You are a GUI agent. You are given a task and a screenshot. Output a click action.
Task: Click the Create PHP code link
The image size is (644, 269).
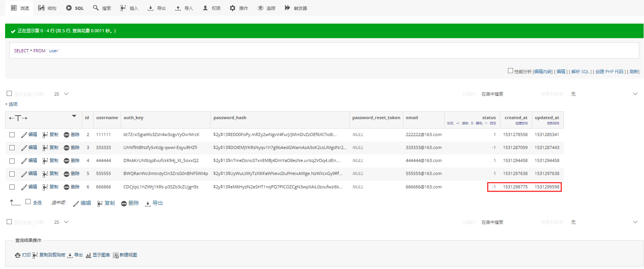[609, 72]
